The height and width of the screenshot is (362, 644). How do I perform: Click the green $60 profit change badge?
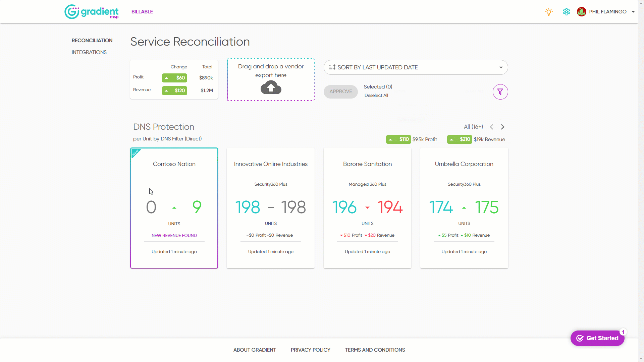click(x=174, y=78)
